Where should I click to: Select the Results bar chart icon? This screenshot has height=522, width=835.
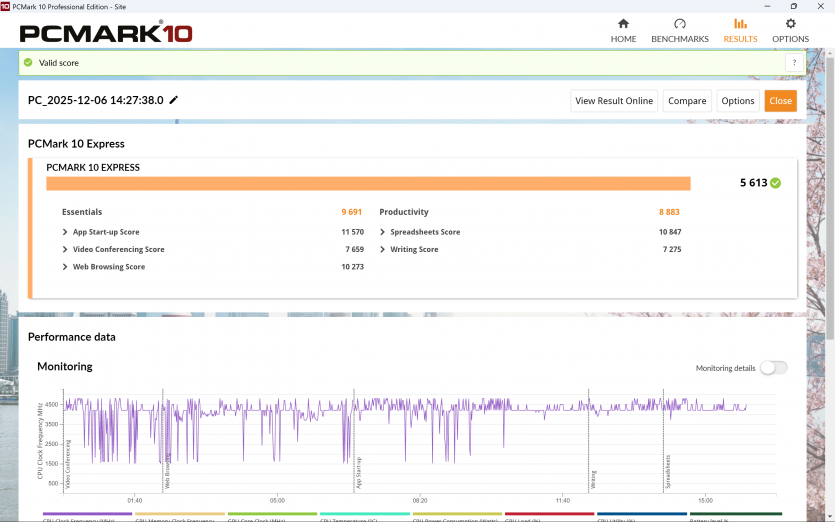coord(740,24)
